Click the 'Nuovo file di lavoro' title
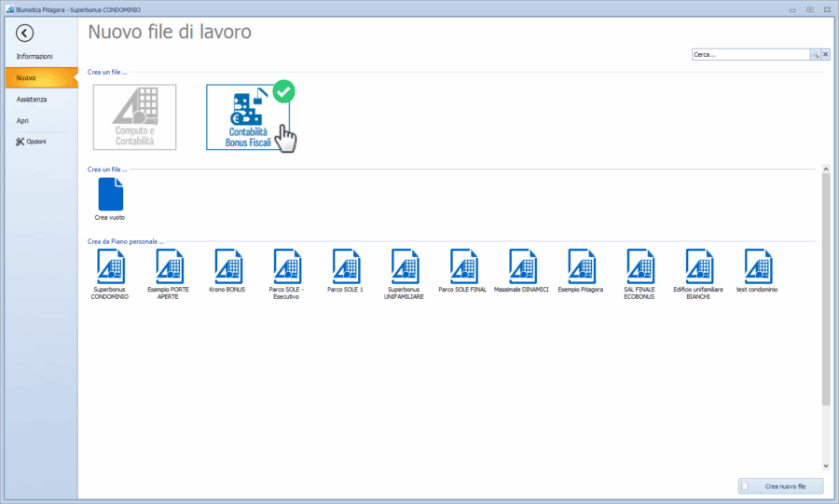 [x=170, y=32]
